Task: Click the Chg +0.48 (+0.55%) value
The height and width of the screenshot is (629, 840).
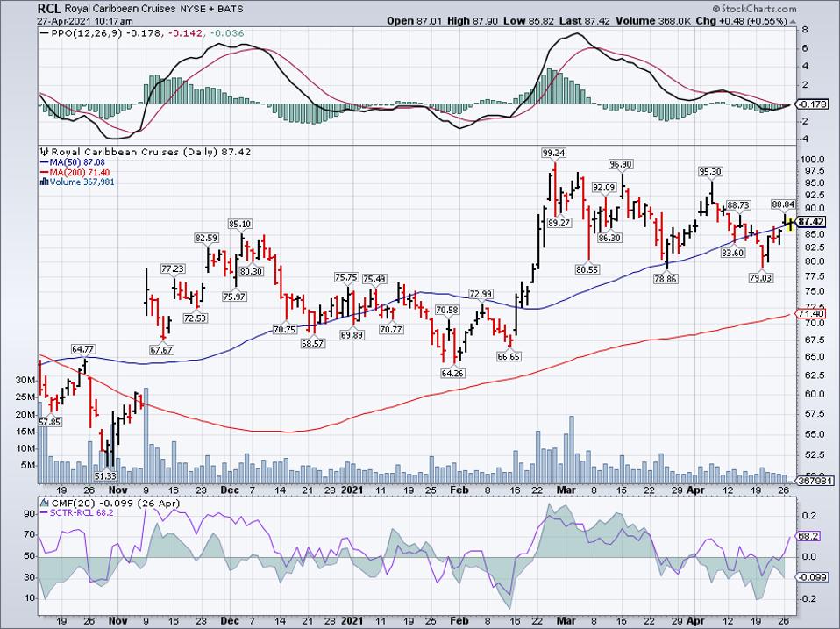Action: point(742,21)
